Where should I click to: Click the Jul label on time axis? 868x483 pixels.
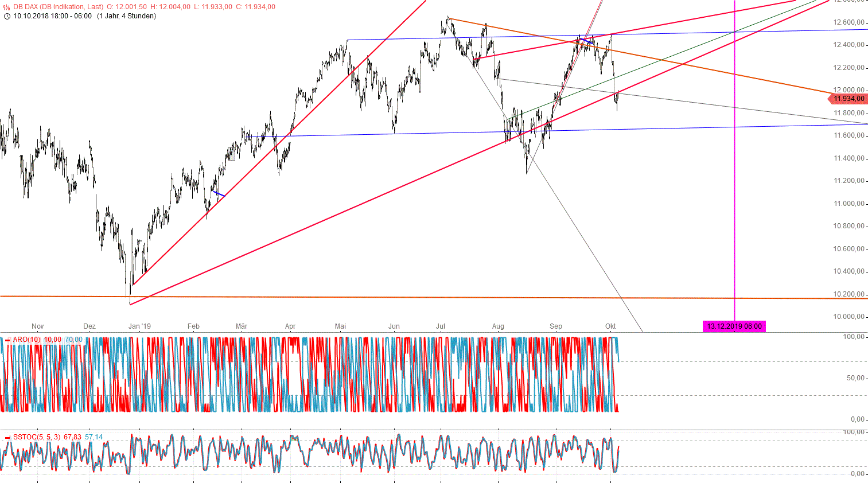pyautogui.click(x=441, y=326)
